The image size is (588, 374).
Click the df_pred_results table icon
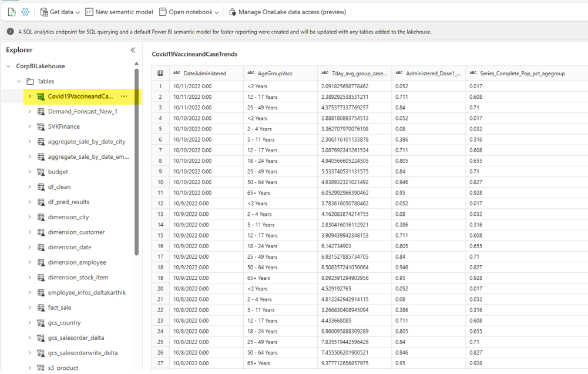pos(41,202)
